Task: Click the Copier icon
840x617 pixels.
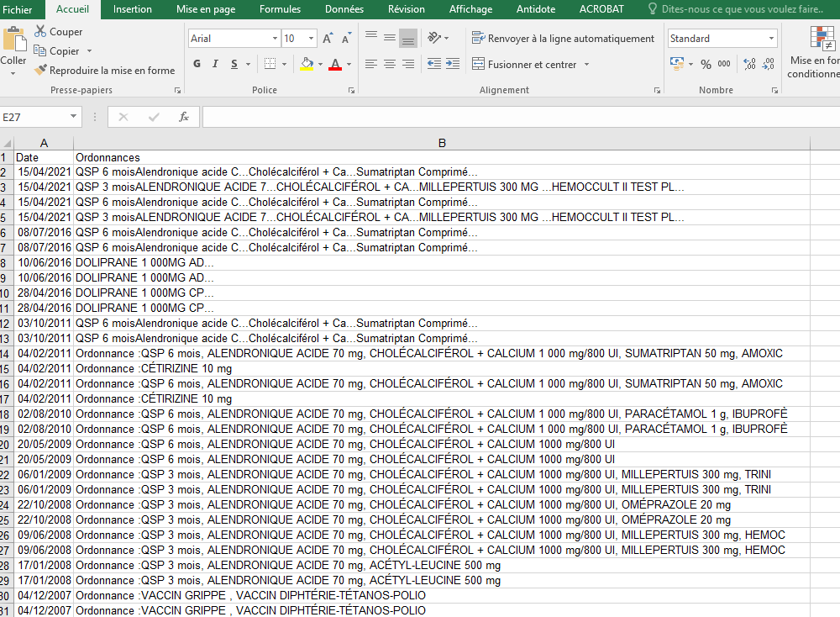Action: [39, 50]
